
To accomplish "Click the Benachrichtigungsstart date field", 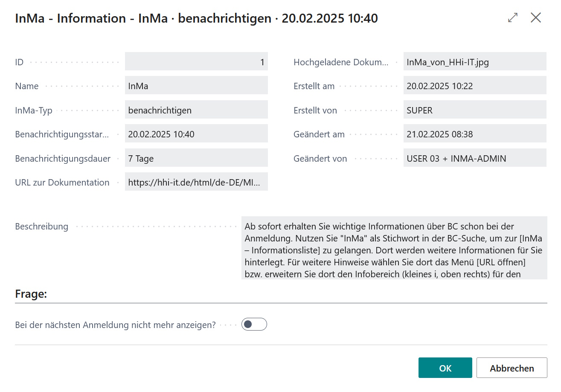I will [196, 134].
